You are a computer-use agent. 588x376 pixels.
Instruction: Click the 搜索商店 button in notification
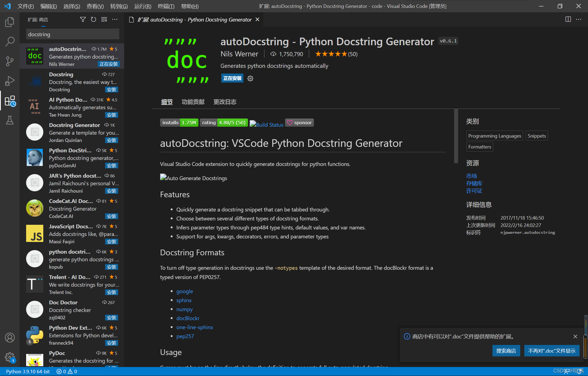point(506,351)
